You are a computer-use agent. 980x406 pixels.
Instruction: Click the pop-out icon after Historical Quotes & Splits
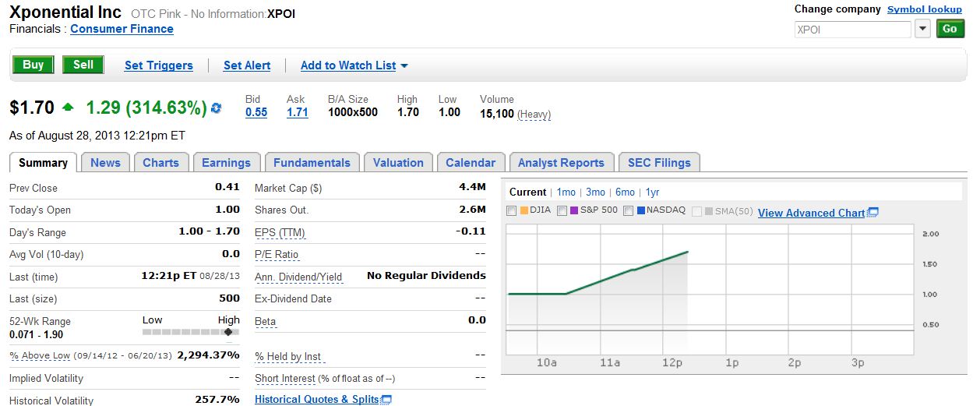pyautogui.click(x=386, y=400)
